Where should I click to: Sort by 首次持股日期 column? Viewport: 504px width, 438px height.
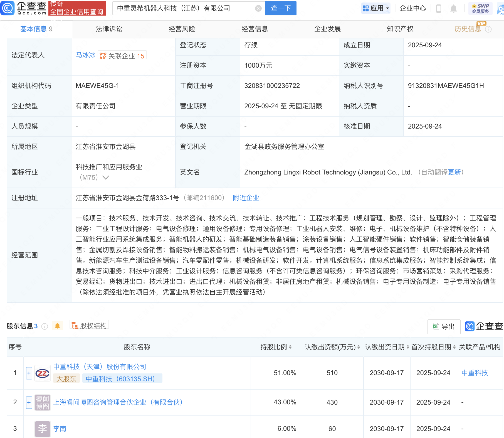point(454,347)
